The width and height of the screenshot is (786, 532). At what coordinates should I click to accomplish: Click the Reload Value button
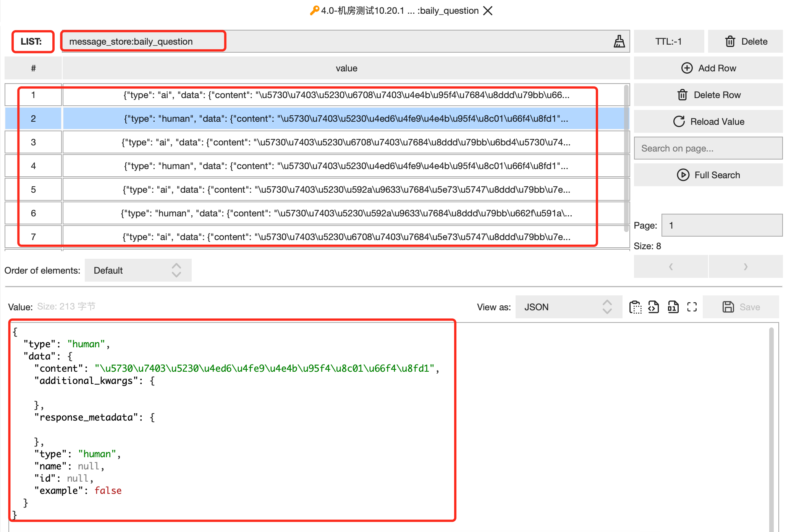point(708,121)
